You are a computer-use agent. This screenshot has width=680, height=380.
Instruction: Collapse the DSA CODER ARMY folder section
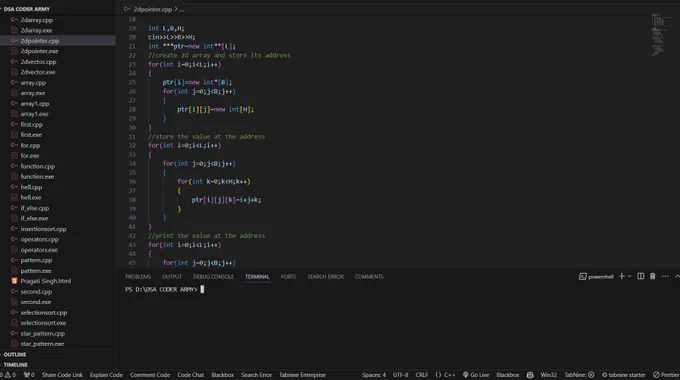[26, 9]
